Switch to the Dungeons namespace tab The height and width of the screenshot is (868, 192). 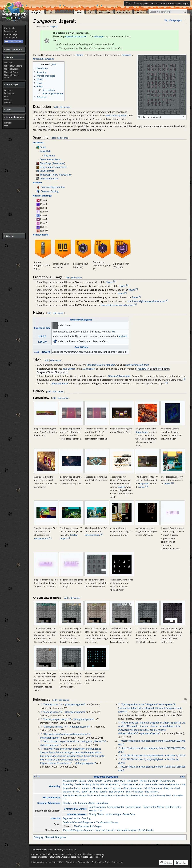tap(36, 12)
